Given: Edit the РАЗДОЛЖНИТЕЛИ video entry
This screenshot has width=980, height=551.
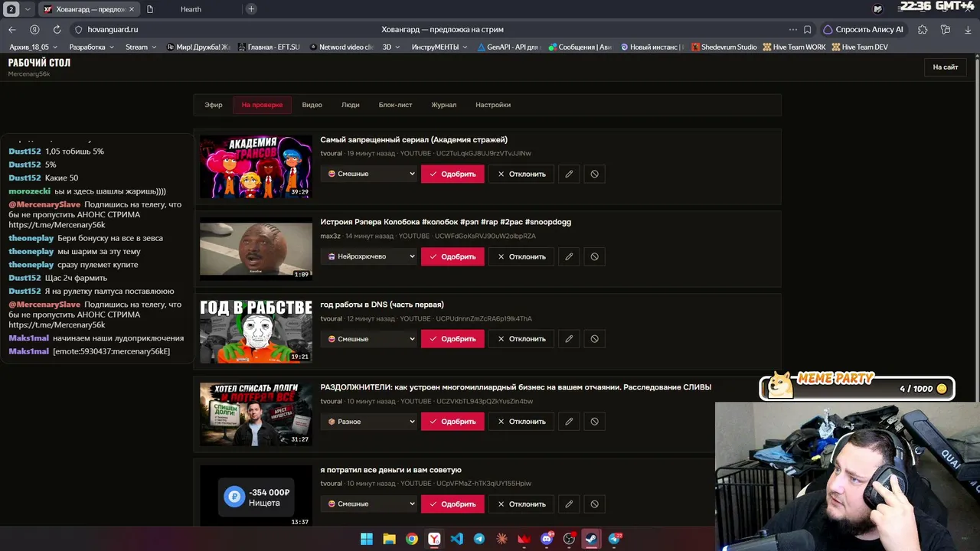Looking at the screenshot, I should coord(569,422).
